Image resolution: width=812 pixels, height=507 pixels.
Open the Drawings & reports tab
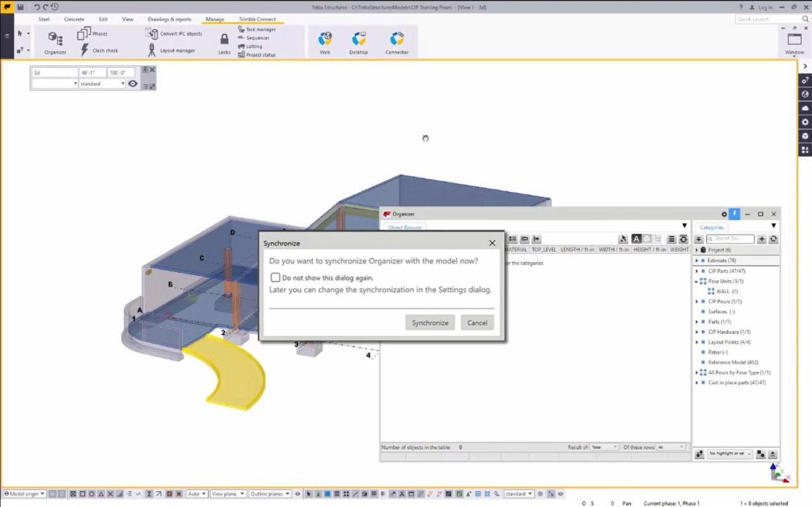click(169, 19)
